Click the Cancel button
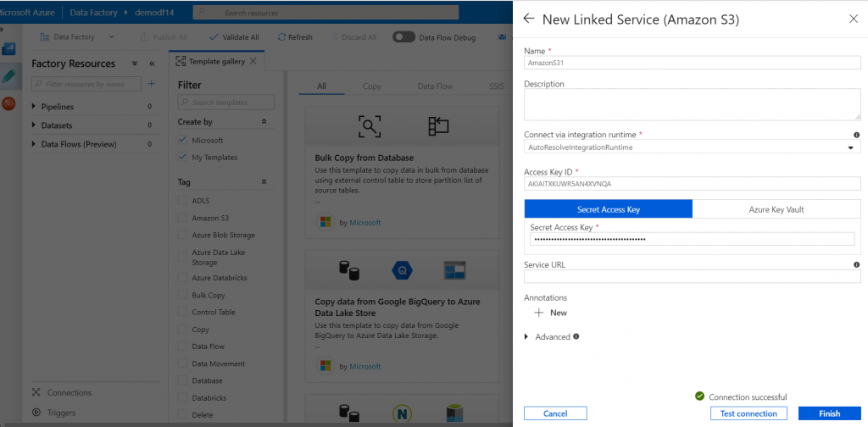Screen dimensions: 868x427 click(555, 413)
